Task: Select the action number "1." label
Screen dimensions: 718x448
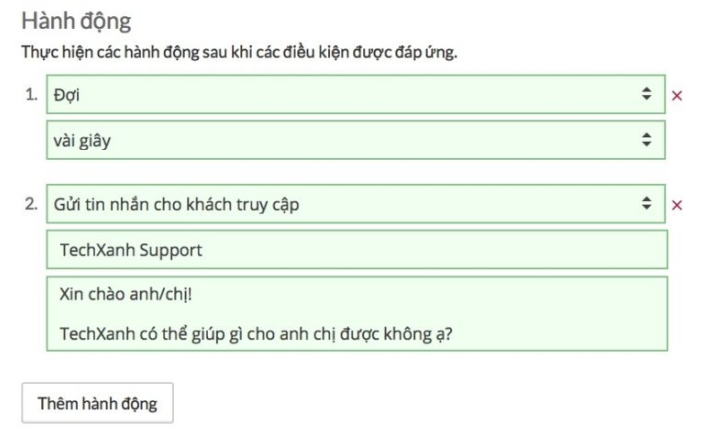Action: tap(32, 97)
